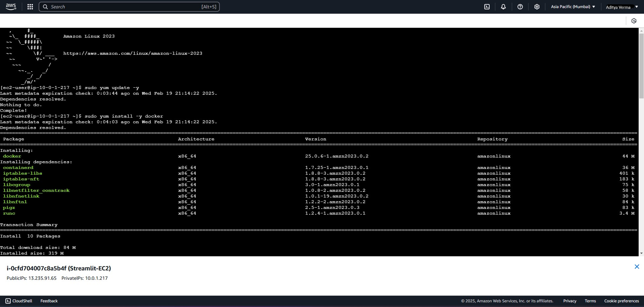Click the terminal scrollbar down arrow

(641, 253)
